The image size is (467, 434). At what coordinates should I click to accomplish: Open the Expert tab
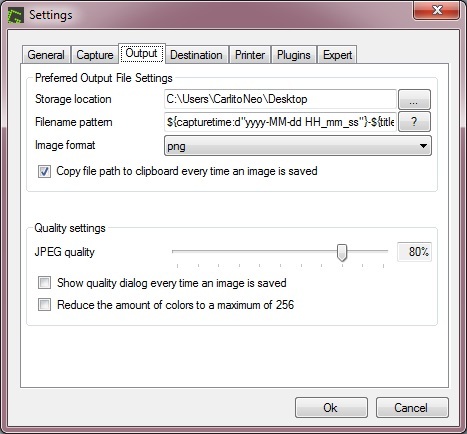point(337,55)
